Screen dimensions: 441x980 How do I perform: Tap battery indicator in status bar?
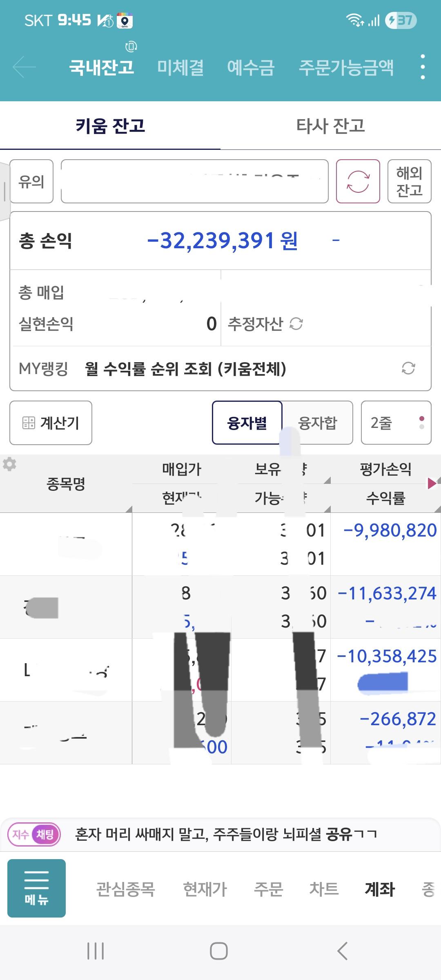pyautogui.click(x=401, y=20)
